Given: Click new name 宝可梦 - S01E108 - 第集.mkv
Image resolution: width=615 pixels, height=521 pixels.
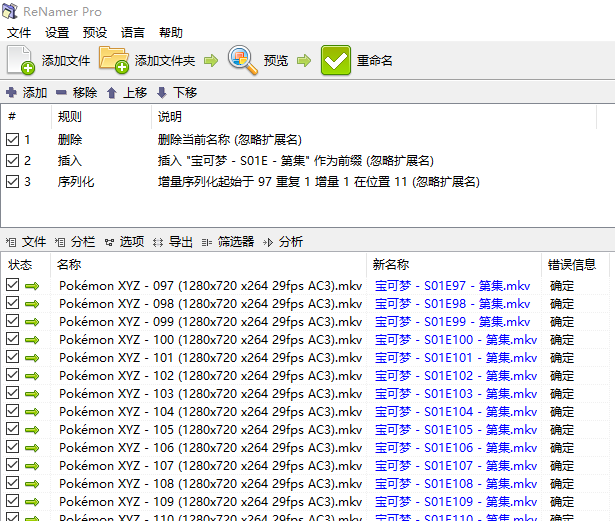Looking at the screenshot, I should [456, 484].
